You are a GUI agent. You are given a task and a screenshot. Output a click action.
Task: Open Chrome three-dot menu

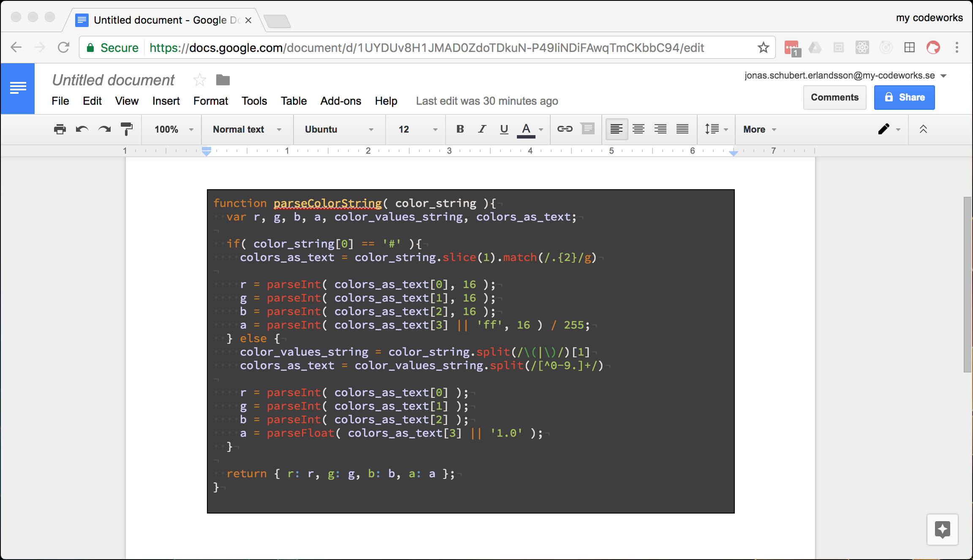coord(957,47)
